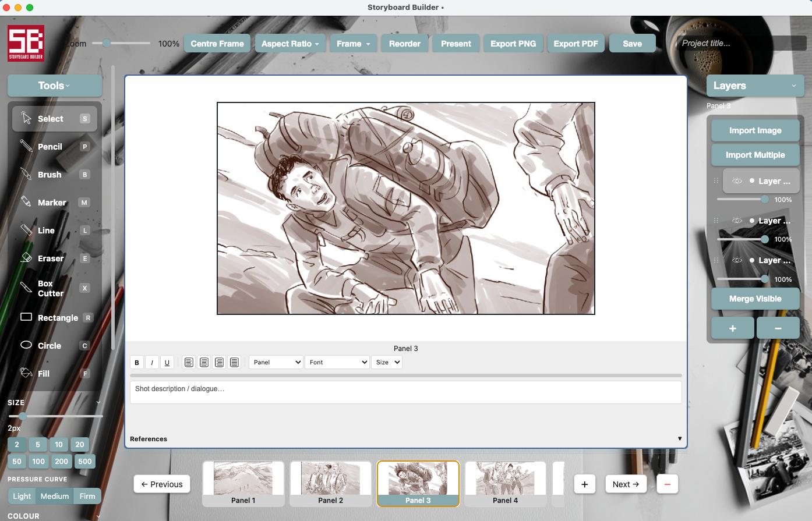
Task: Expand the Font selection dropdown
Action: click(x=337, y=361)
